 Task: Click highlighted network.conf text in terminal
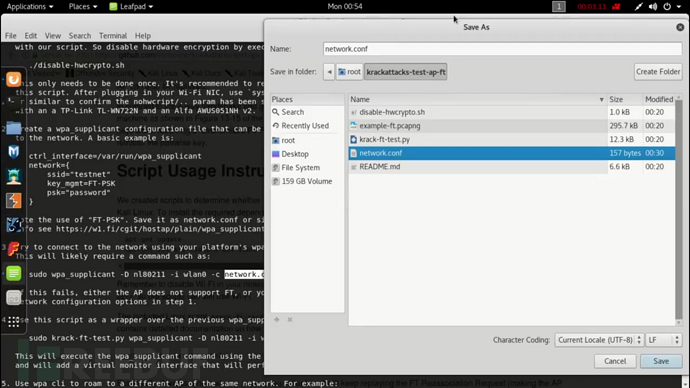244,274
